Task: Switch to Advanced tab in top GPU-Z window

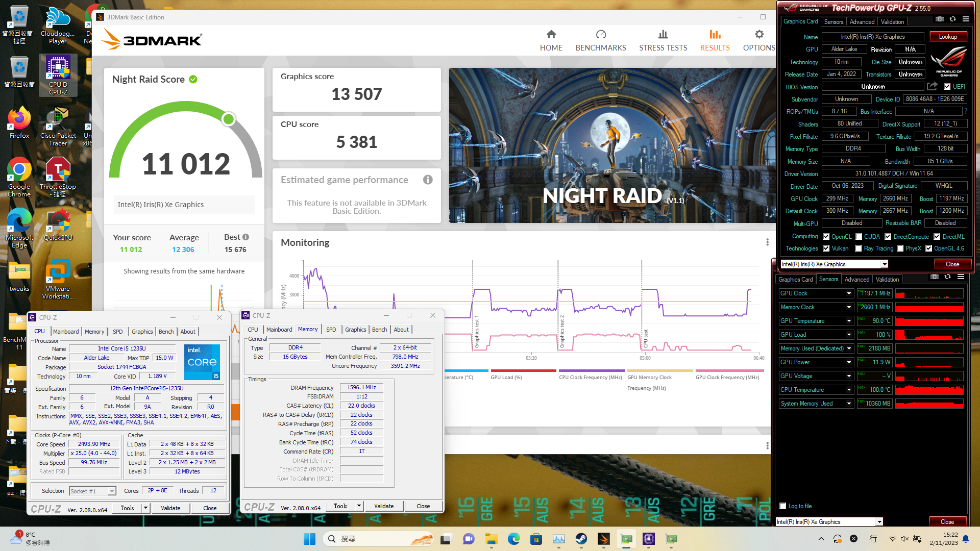Action: (862, 21)
